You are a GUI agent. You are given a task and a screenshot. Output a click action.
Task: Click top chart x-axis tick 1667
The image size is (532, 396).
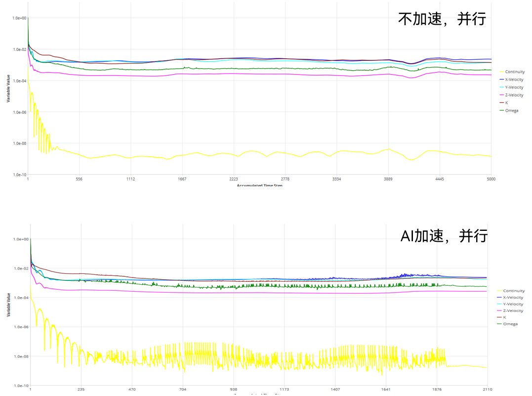click(x=182, y=179)
